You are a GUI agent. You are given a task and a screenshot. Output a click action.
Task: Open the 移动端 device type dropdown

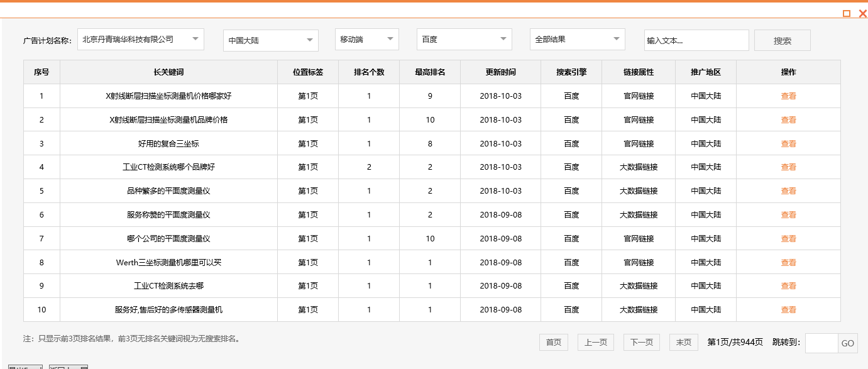tap(366, 39)
